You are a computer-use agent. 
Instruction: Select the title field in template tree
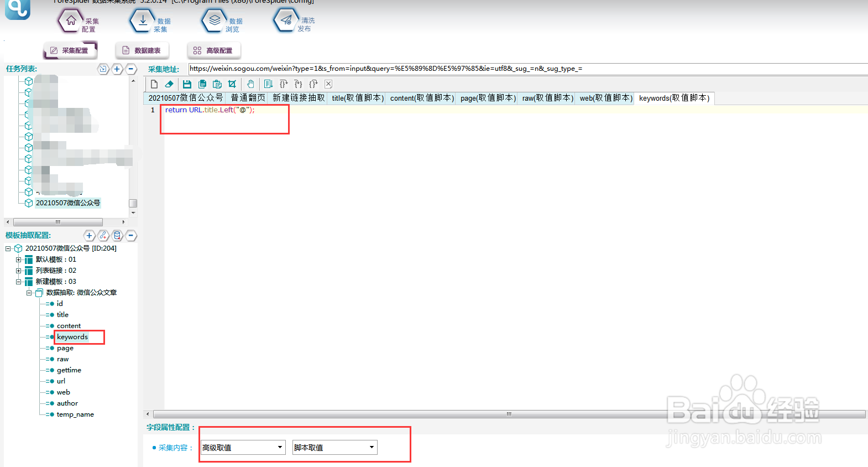tap(62, 315)
